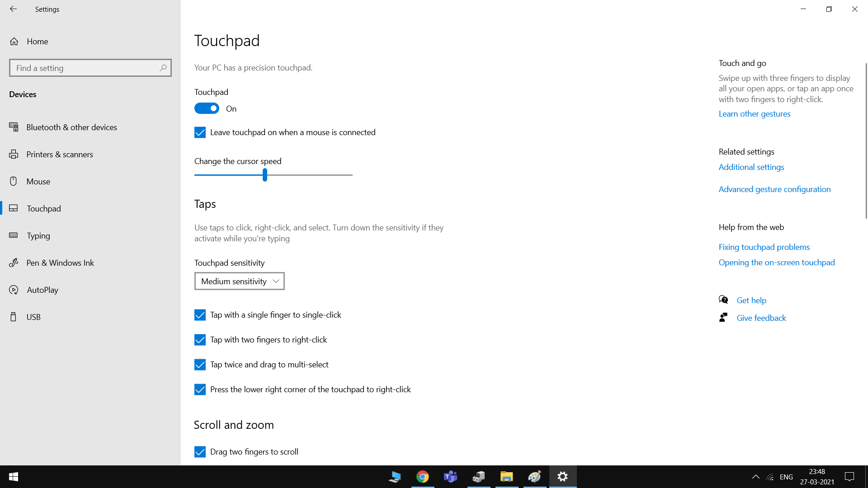Uncheck Leave touchpad on when mouse connected
The height and width of the screenshot is (488, 868).
coord(200,132)
